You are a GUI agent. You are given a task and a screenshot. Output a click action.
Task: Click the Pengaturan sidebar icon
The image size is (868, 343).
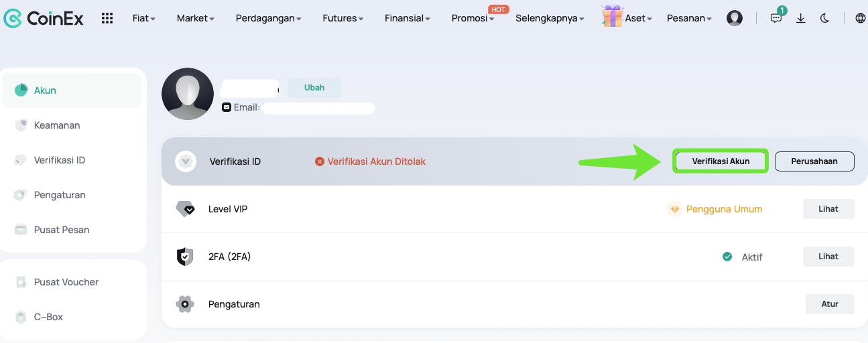[x=21, y=195]
